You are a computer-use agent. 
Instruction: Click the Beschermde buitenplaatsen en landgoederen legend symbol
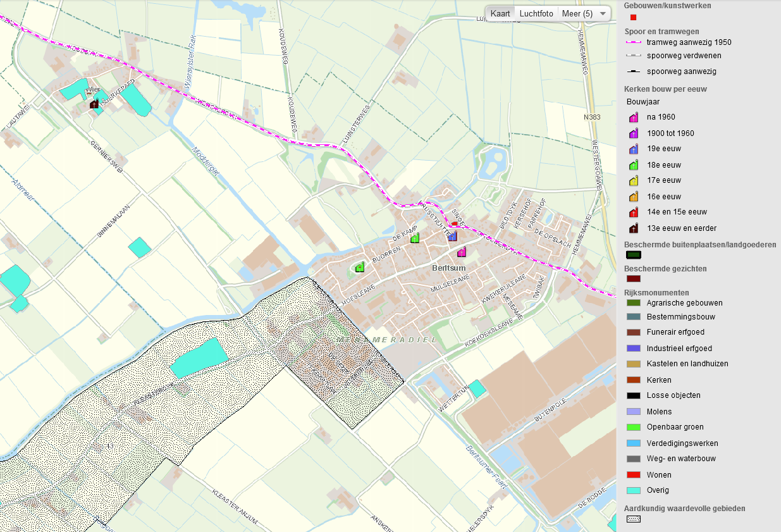click(x=633, y=255)
